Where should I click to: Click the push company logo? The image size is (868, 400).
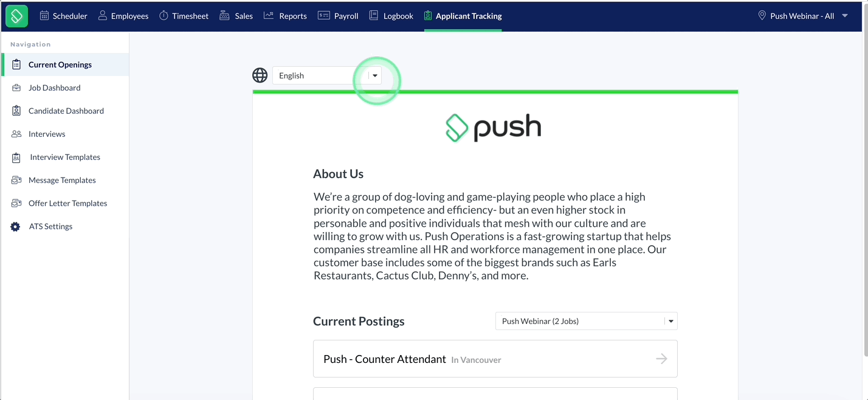tap(494, 128)
